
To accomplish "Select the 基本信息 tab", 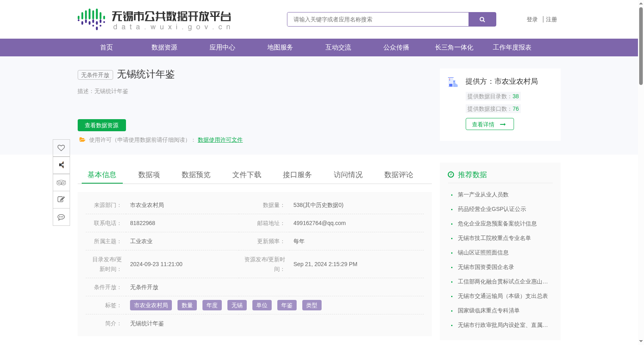I will (x=102, y=175).
